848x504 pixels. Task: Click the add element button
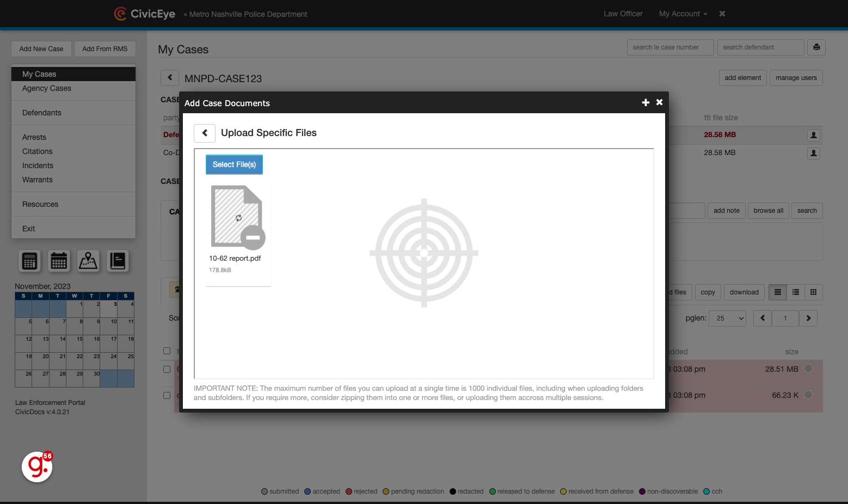(x=743, y=78)
